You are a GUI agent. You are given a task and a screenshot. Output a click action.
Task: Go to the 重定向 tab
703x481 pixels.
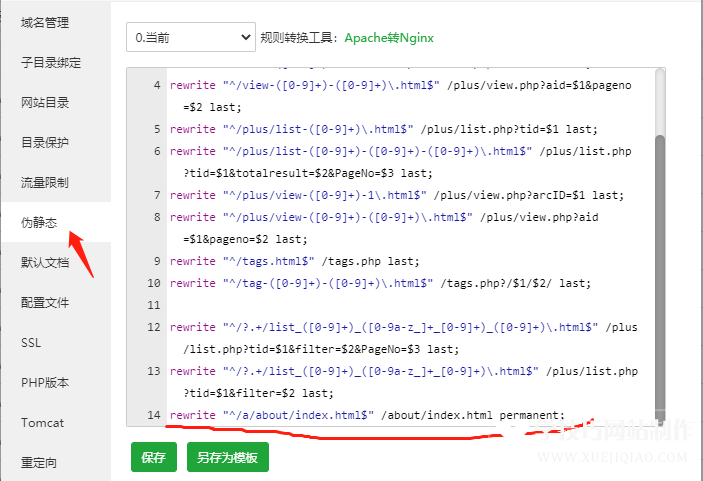coord(42,463)
